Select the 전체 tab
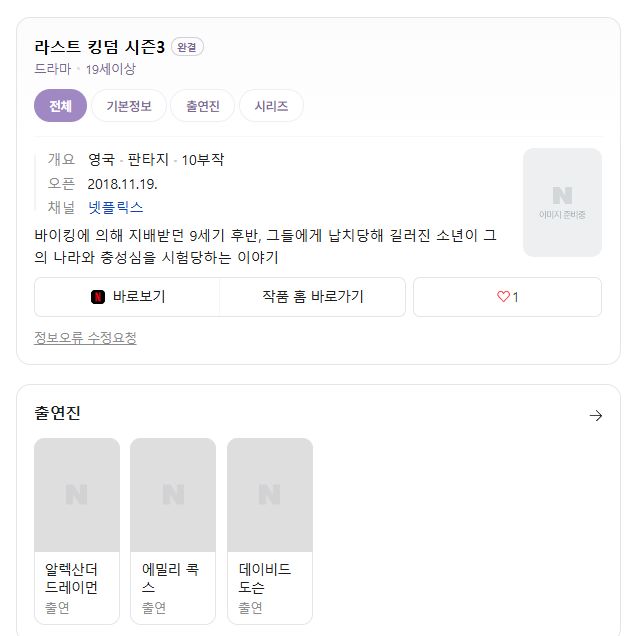The width and height of the screenshot is (636, 636). click(60, 106)
